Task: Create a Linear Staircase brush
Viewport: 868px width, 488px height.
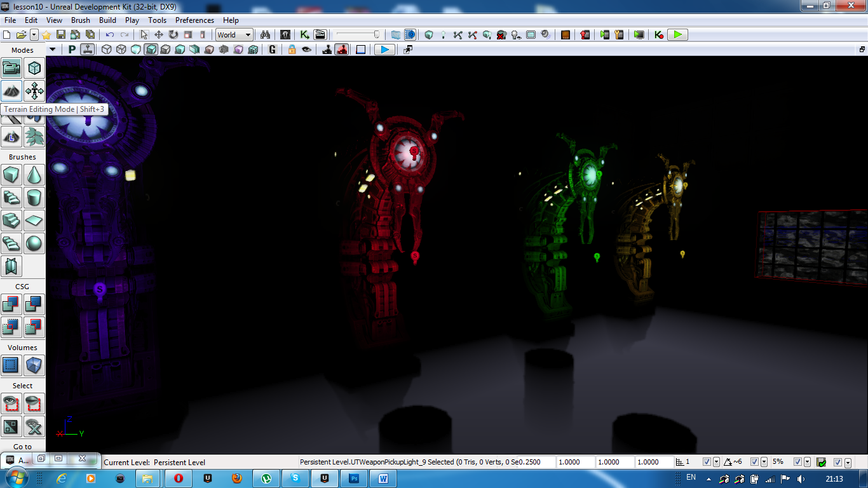Action: click(x=11, y=220)
